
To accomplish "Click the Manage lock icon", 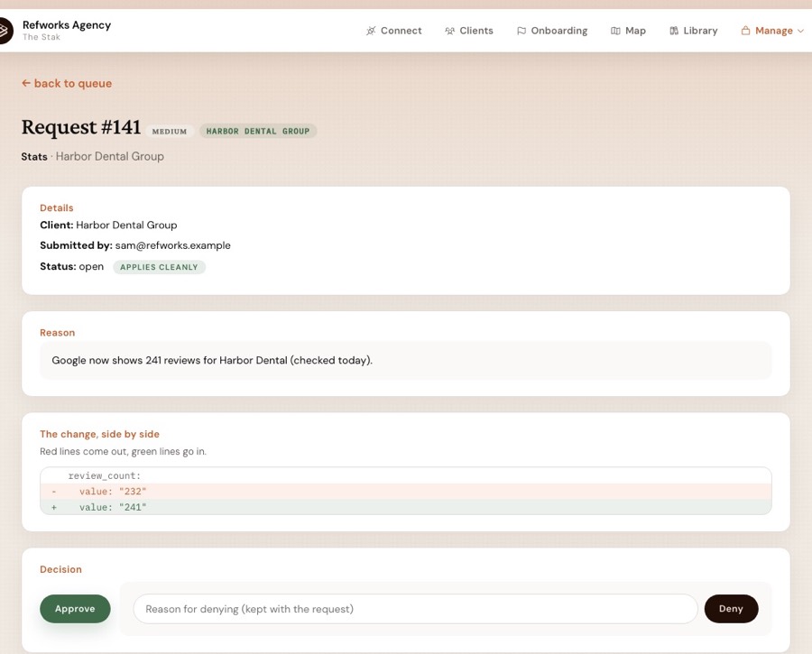I will (x=745, y=31).
